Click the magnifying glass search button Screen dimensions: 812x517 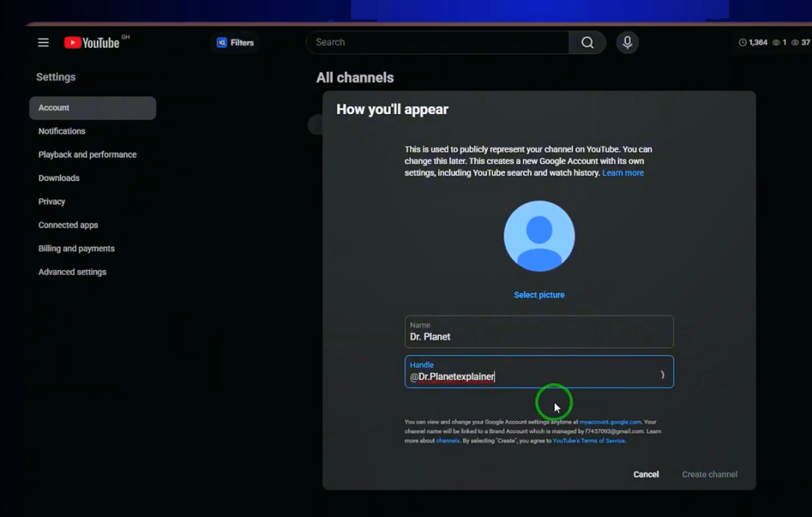point(587,42)
